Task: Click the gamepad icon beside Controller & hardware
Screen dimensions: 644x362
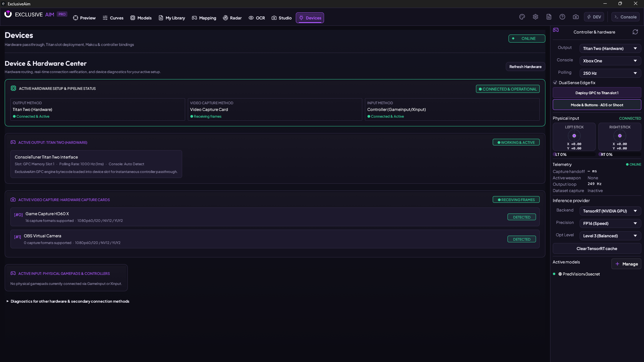Action: [x=556, y=30]
